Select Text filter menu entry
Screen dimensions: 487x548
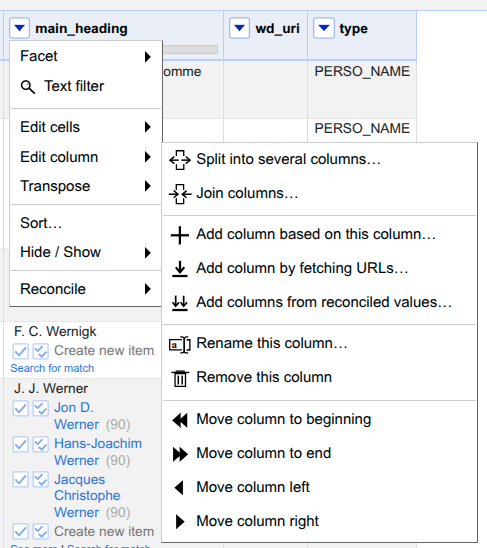pyautogui.click(x=86, y=86)
